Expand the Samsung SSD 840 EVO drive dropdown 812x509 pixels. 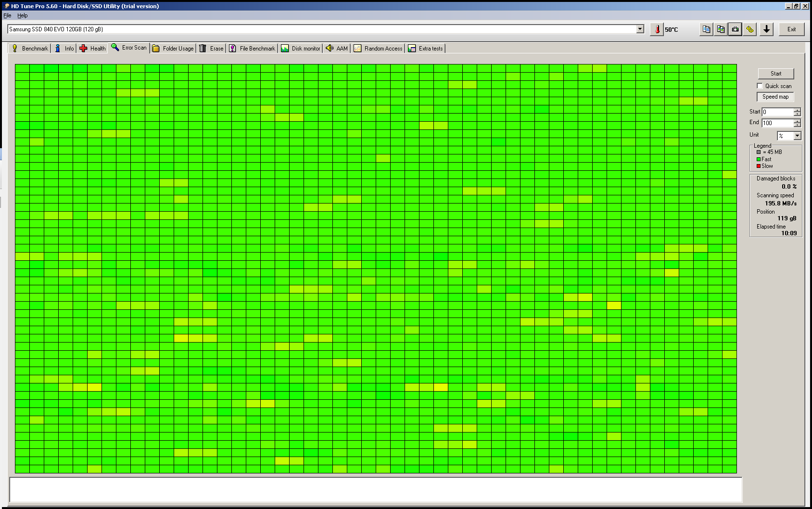tap(640, 29)
